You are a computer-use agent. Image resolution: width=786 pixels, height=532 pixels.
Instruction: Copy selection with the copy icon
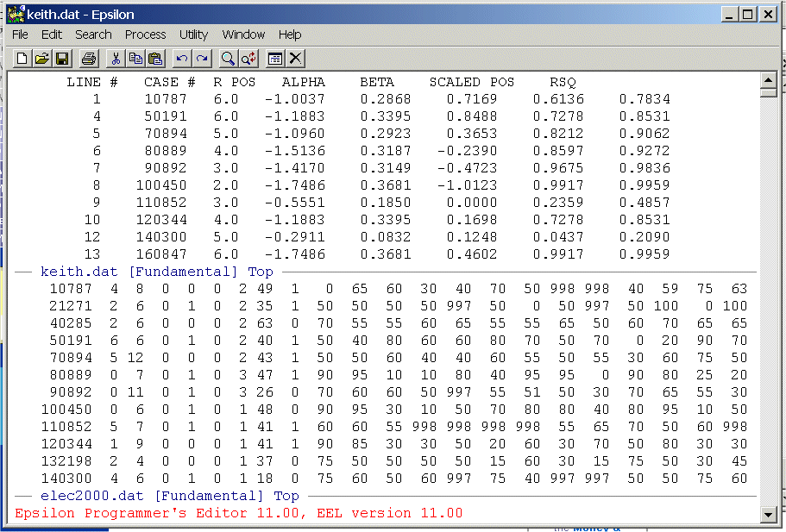click(135, 59)
